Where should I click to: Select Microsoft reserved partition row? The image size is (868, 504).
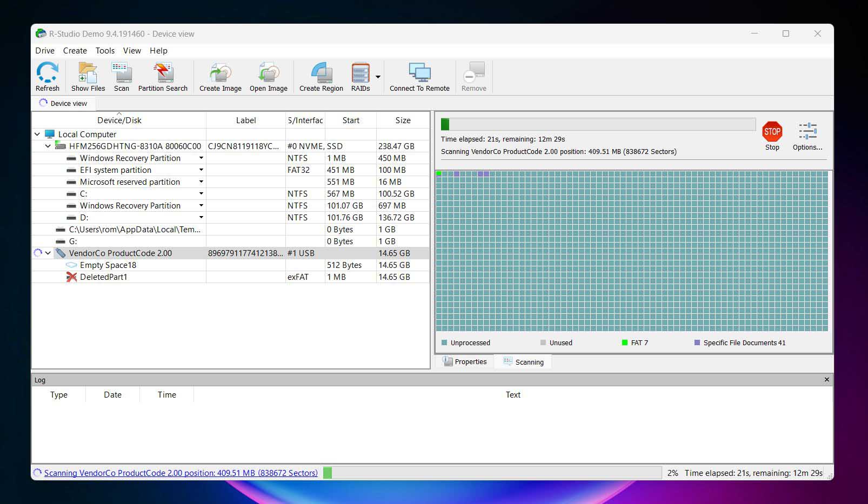click(231, 182)
